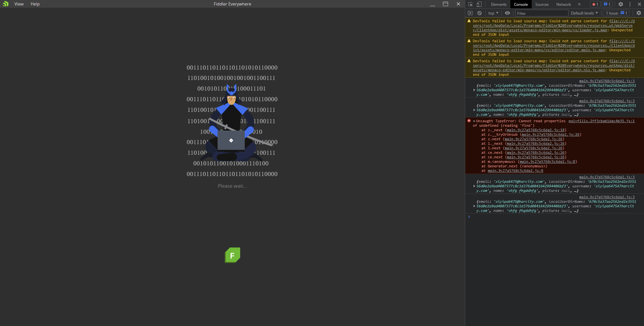
Task: Click the error icon beside Uncaught TypeError
Action: coord(469,121)
